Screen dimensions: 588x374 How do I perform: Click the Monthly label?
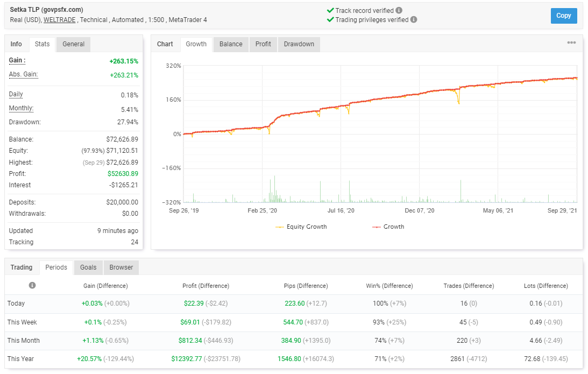tap(22, 108)
